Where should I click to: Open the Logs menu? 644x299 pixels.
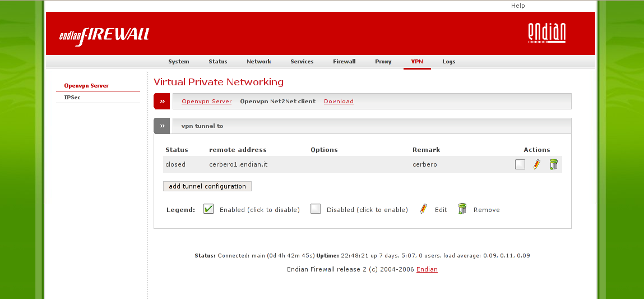pyautogui.click(x=449, y=62)
